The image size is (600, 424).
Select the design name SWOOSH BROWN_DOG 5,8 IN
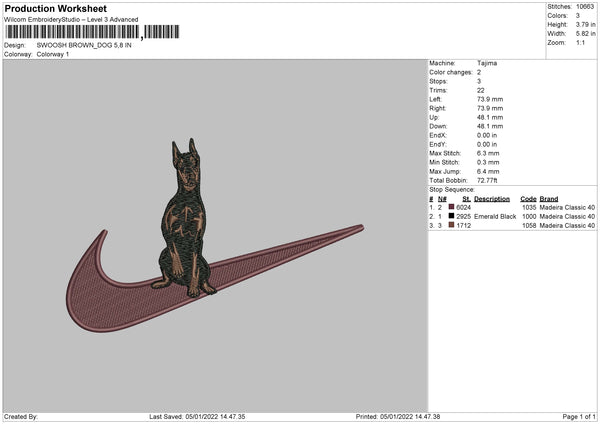coord(84,45)
